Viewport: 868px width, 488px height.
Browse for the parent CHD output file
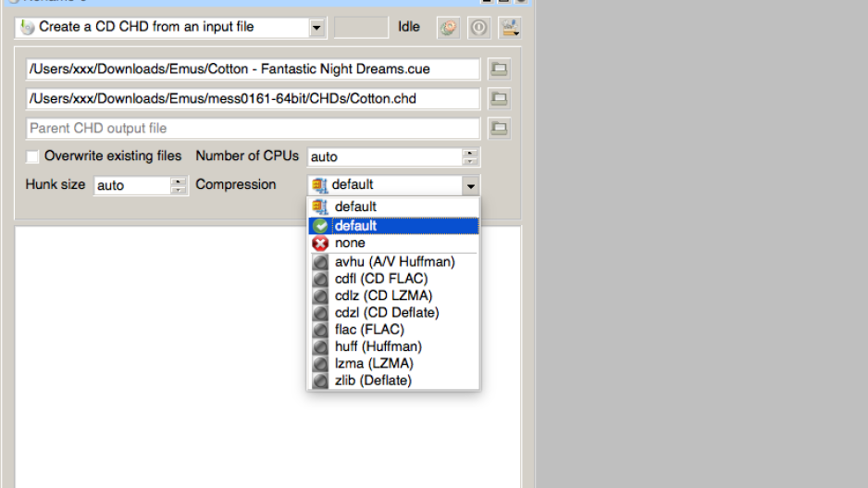coord(499,129)
